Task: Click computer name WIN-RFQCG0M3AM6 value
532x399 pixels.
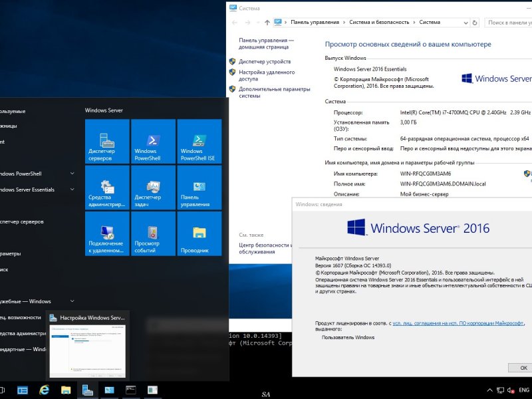Action: [x=426, y=174]
